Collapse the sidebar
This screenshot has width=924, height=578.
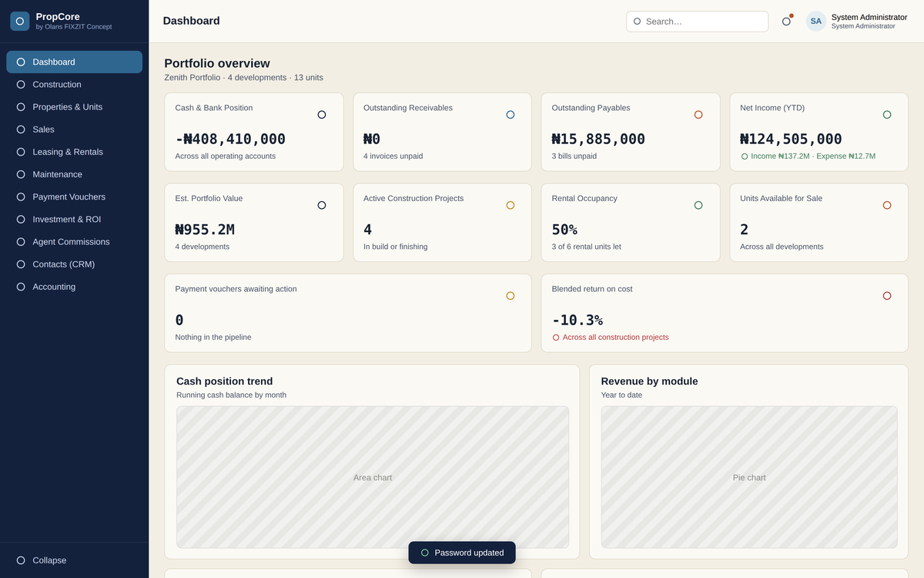coord(75,560)
